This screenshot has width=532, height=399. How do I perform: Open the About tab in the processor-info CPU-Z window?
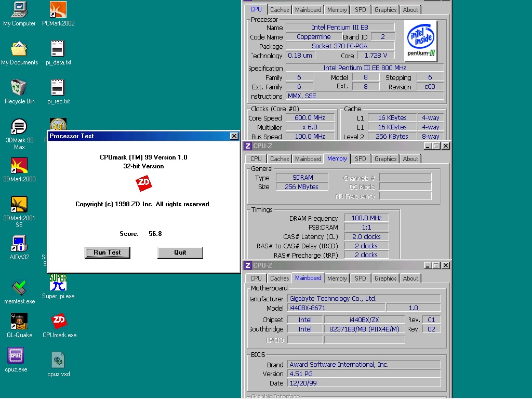pyautogui.click(x=410, y=10)
